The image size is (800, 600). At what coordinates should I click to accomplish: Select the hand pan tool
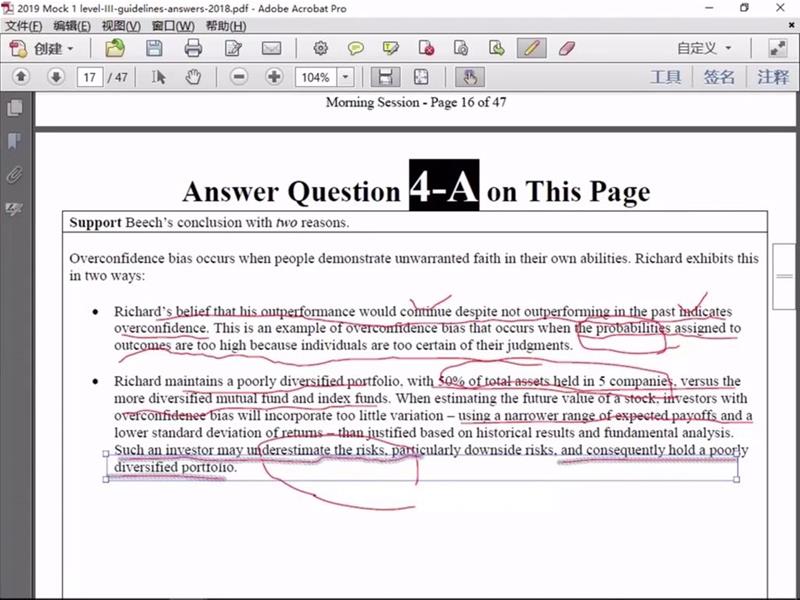[x=193, y=77]
